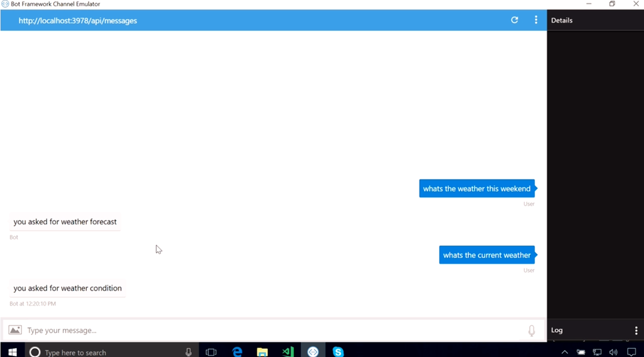The height and width of the screenshot is (357, 644).
Task: Click the Log panel header label
Action: click(557, 330)
